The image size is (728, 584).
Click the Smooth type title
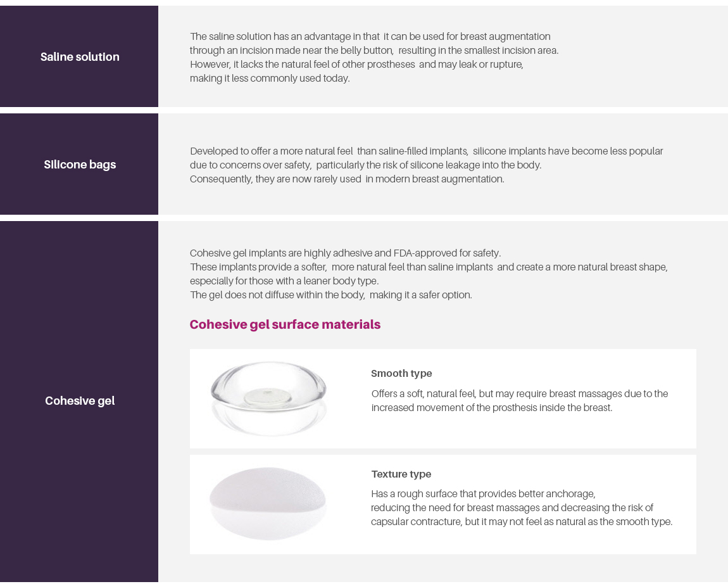(401, 374)
